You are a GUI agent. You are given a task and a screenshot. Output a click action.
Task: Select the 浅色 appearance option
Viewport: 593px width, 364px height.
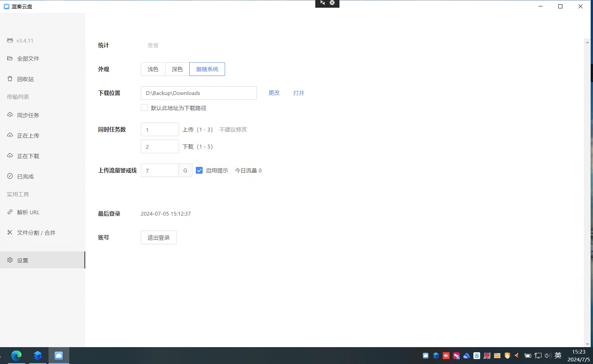point(153,69)
